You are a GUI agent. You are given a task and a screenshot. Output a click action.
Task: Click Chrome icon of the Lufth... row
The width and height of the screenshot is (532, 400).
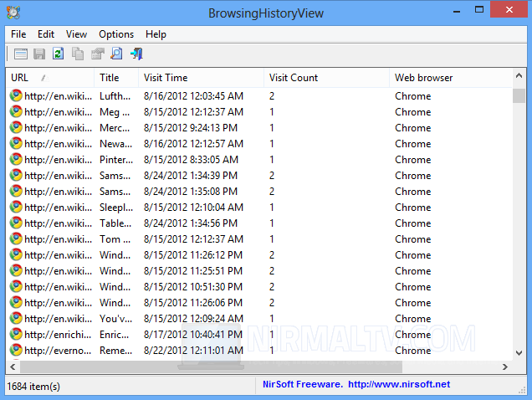click(x=16, y=96)
